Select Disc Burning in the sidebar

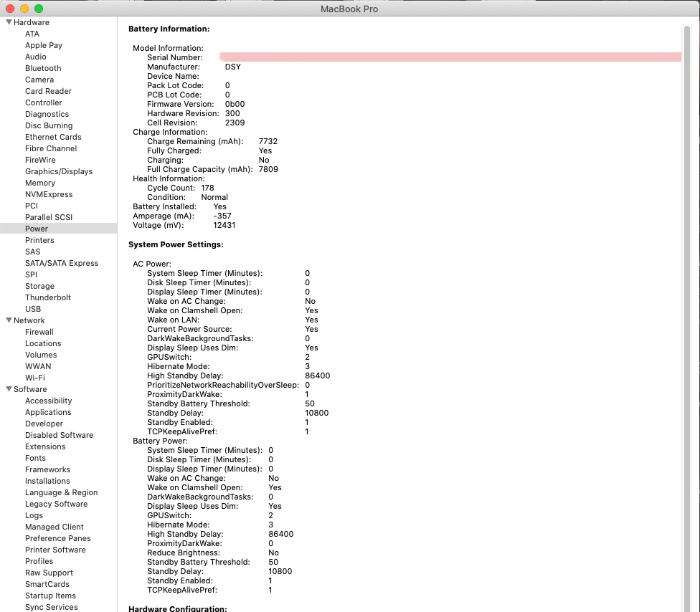[x=49, y=125]
